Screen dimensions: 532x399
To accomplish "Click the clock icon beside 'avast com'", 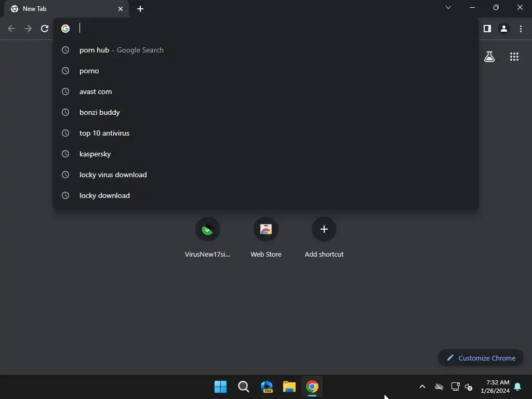I will 65,91.
